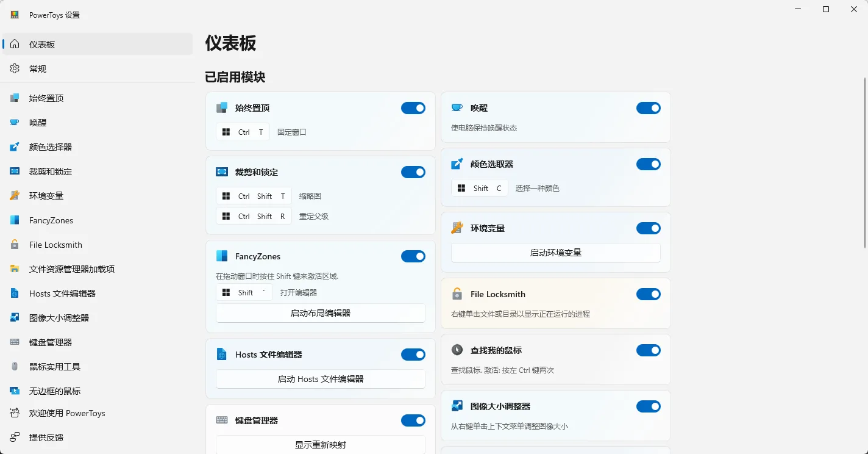Disable the 裁剪和锁定 module switch
The height and width of the screenshot is (454, 868).
(413, 172)
